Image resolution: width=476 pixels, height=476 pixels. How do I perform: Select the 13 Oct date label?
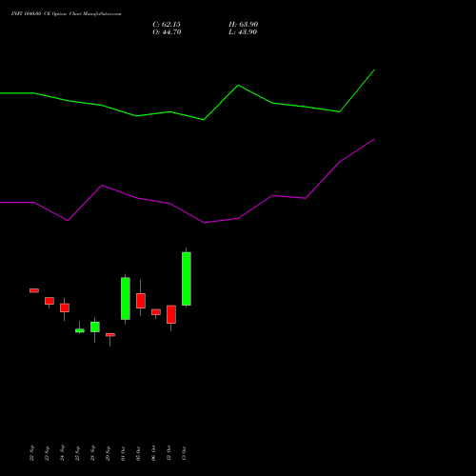[x=184, y=453]
